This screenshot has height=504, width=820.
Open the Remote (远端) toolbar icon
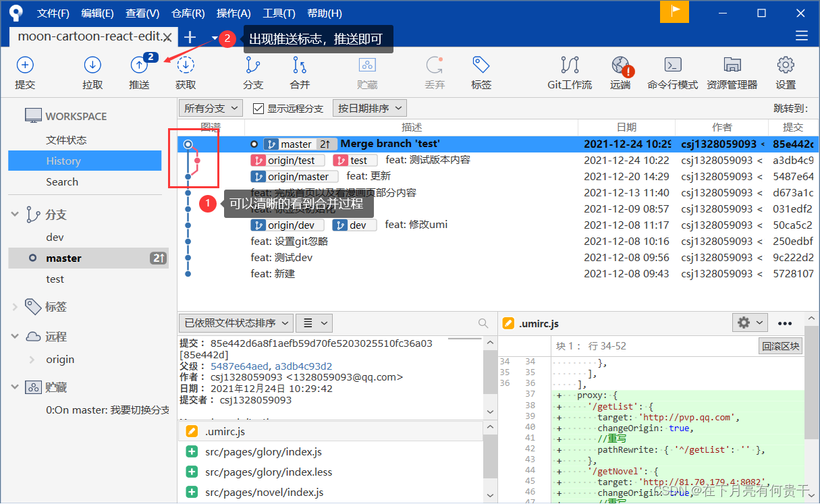click(x=620, y=65)
